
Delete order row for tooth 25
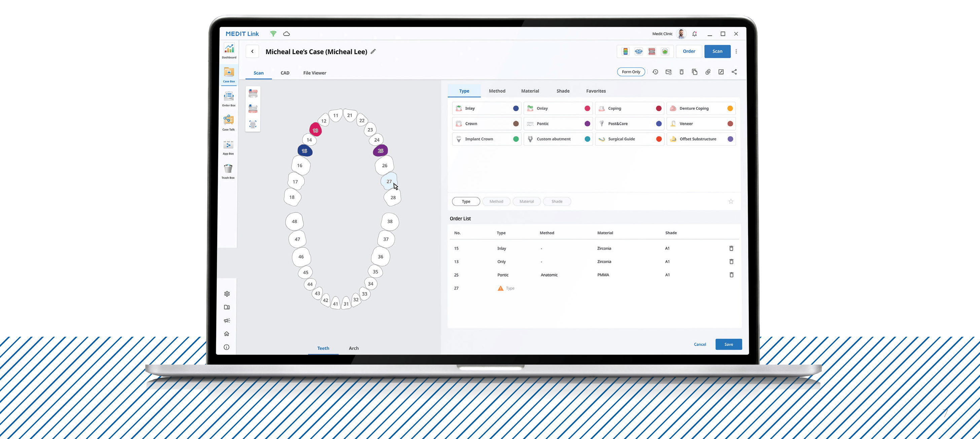pyautogui.click(x=731, y=275)
